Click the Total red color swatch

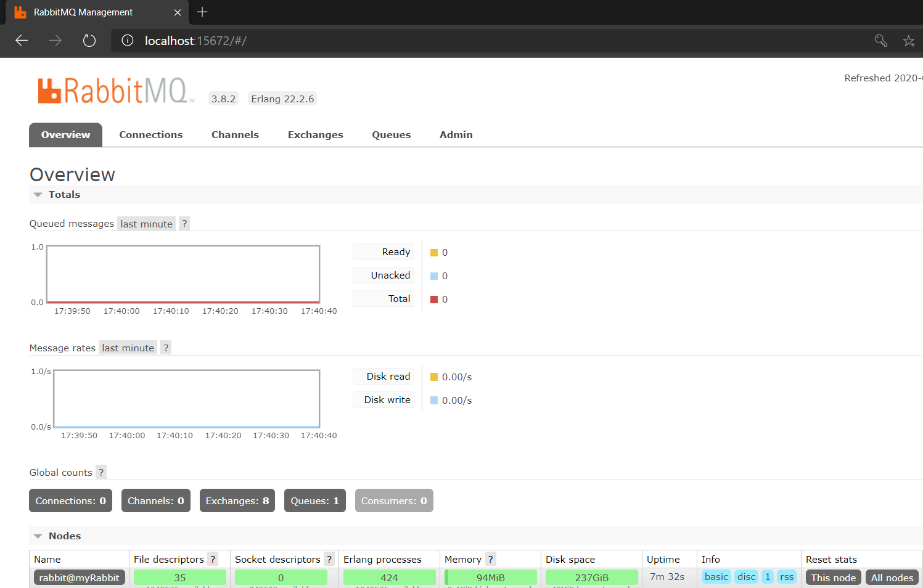click(434, 300)
